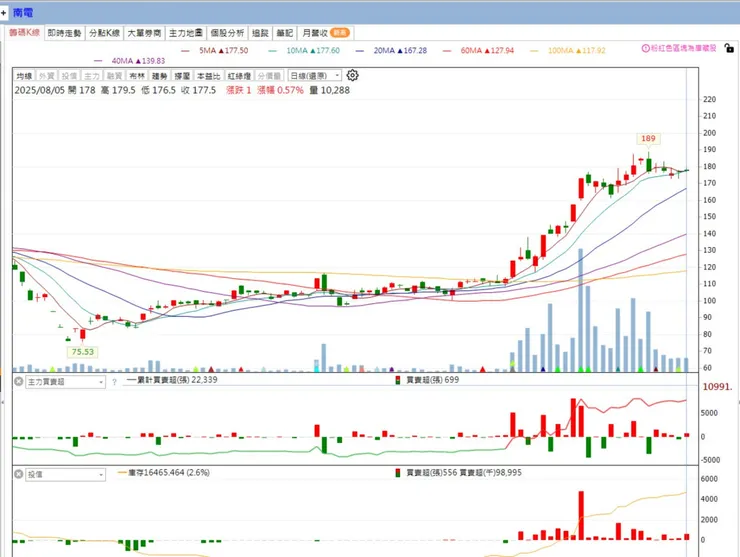Toggle the 紅綠燈 button
Viewport: 740px width, 557px height.
point(239,76)
